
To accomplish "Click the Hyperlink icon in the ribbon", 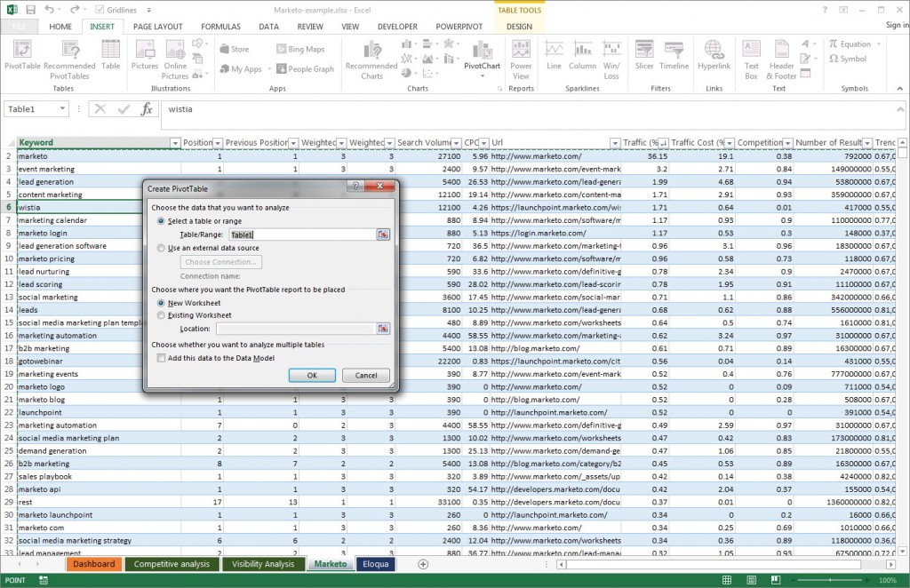I will pyautogui.click(x=714, y=55).
